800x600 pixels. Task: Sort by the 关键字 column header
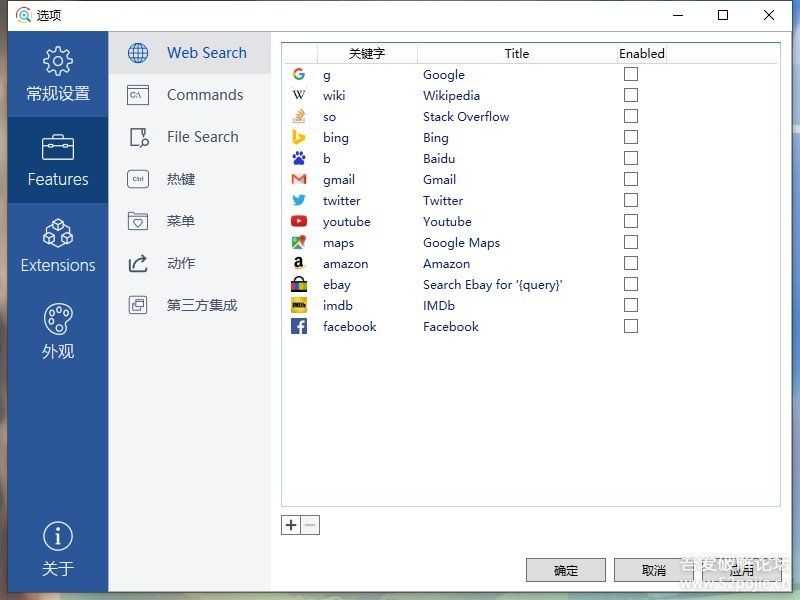pyautogui.click(x=366, y=54)
